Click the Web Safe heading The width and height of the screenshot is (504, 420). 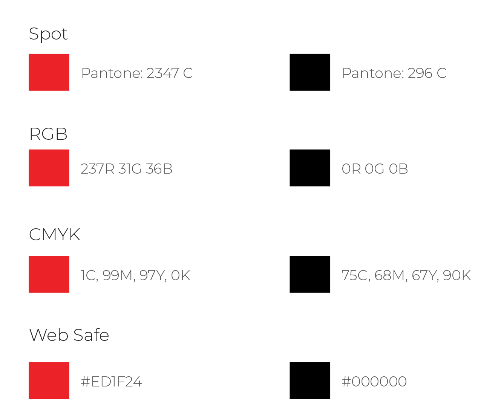(69, 335)
